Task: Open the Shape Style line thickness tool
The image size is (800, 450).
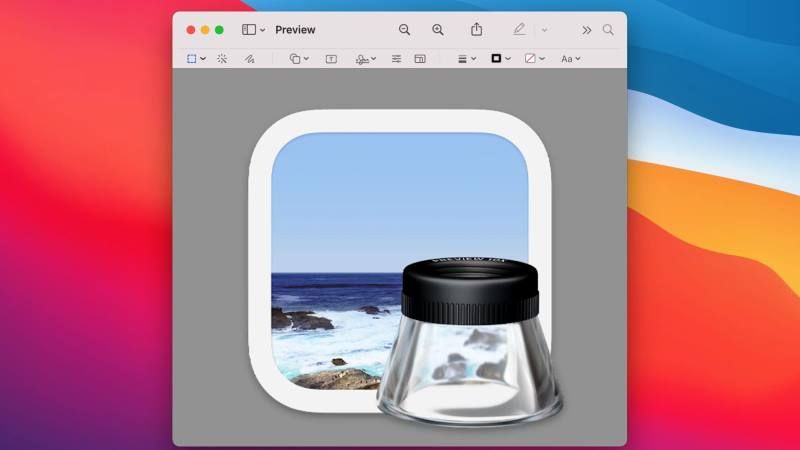Action: (x=462, y=59)
